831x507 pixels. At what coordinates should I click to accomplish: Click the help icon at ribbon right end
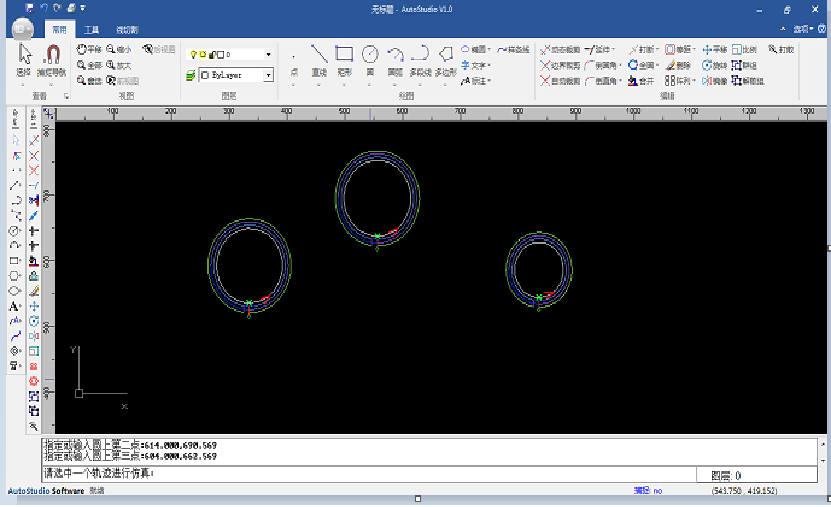[822, 29]
